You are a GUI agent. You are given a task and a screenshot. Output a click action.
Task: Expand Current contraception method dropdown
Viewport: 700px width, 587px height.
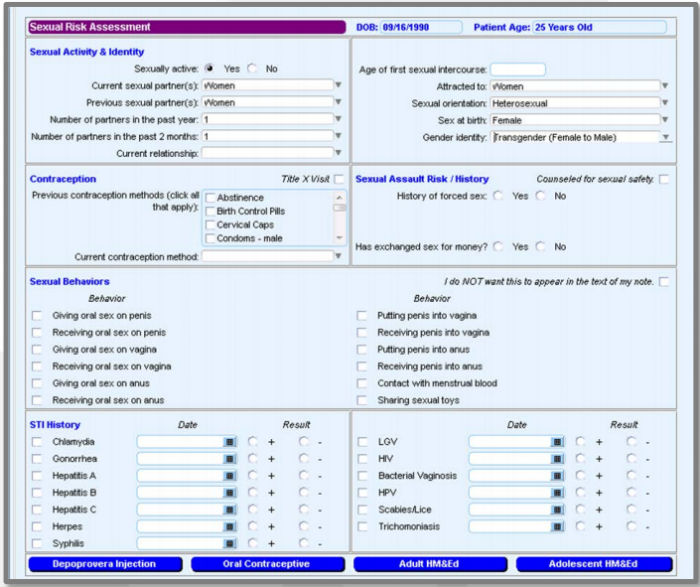338,256
